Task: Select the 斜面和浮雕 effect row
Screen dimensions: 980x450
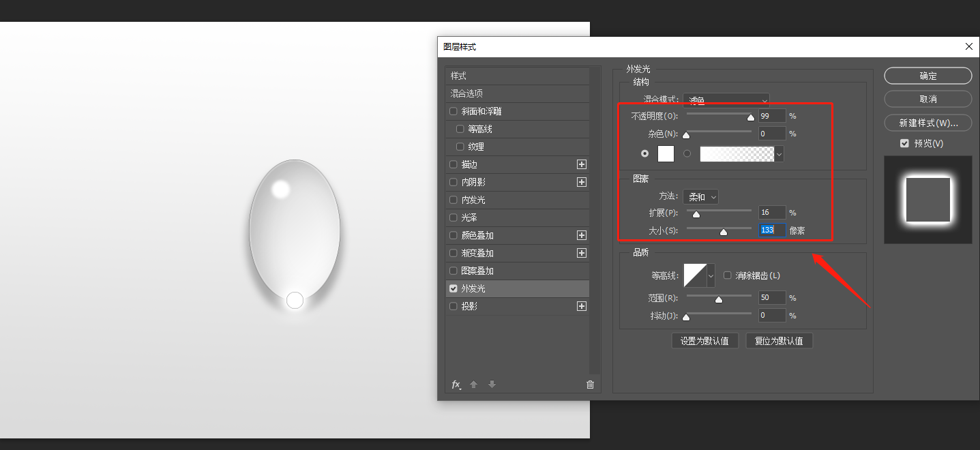Action: (517, 111)
